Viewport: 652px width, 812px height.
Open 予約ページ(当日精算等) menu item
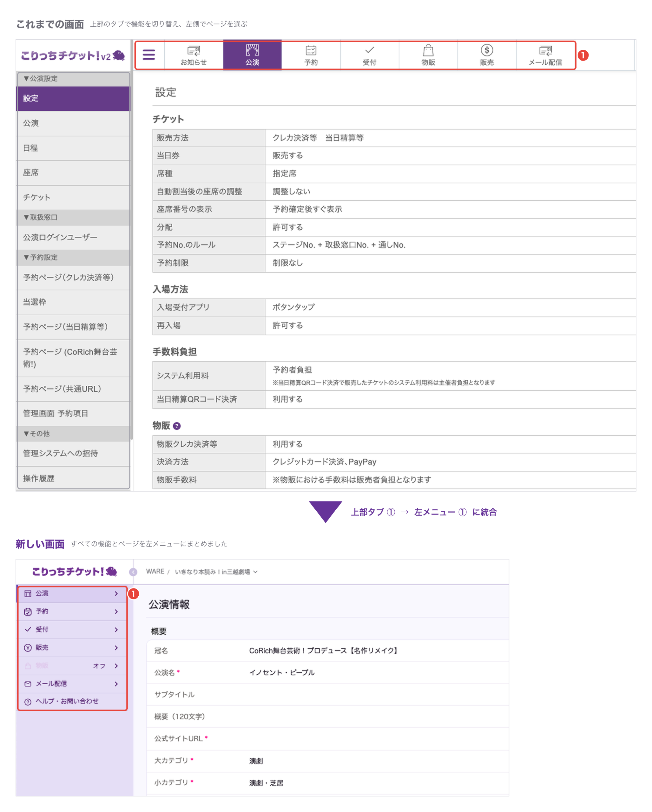(x=73, y=327)
